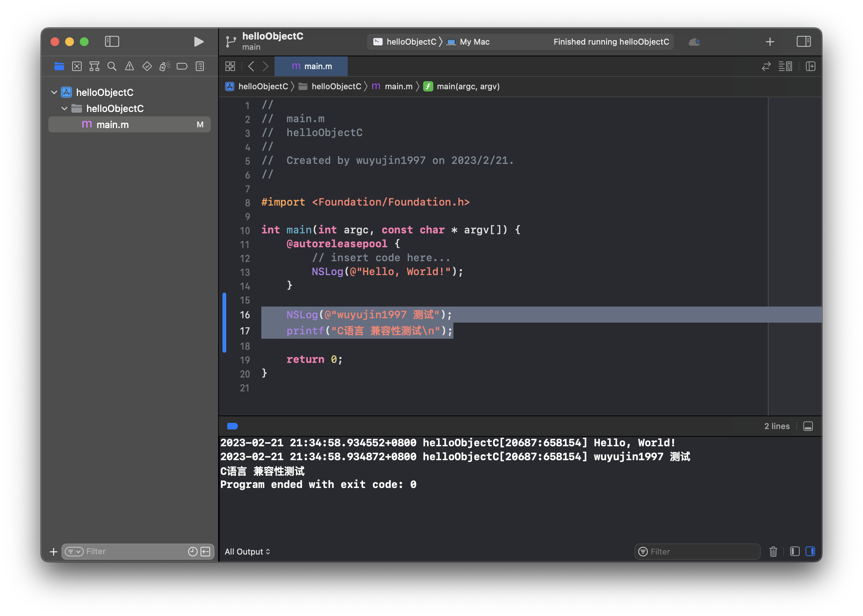Screen dimensions: 863x616
Task: Choose the My Mac run destination
Action: [468, 42]
